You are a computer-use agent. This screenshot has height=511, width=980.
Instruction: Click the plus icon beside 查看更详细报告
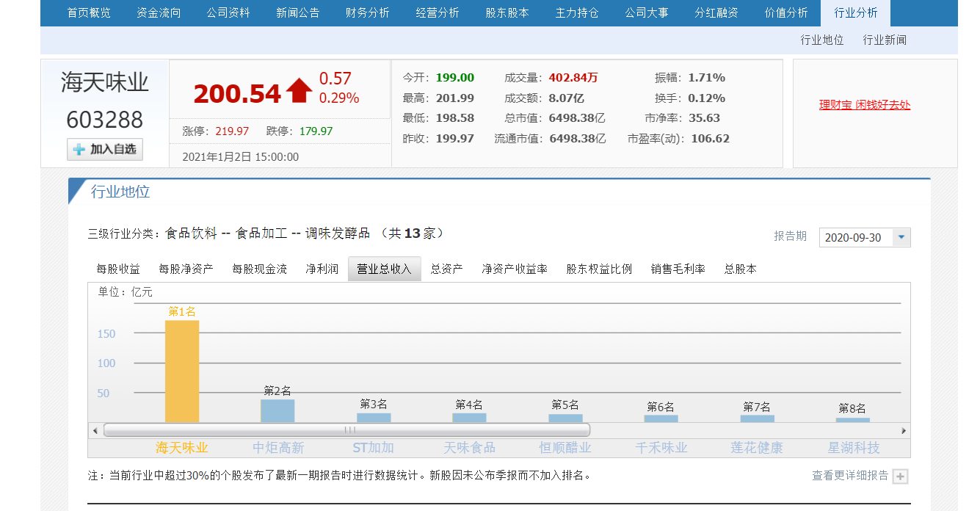click(x=901, y=476)
